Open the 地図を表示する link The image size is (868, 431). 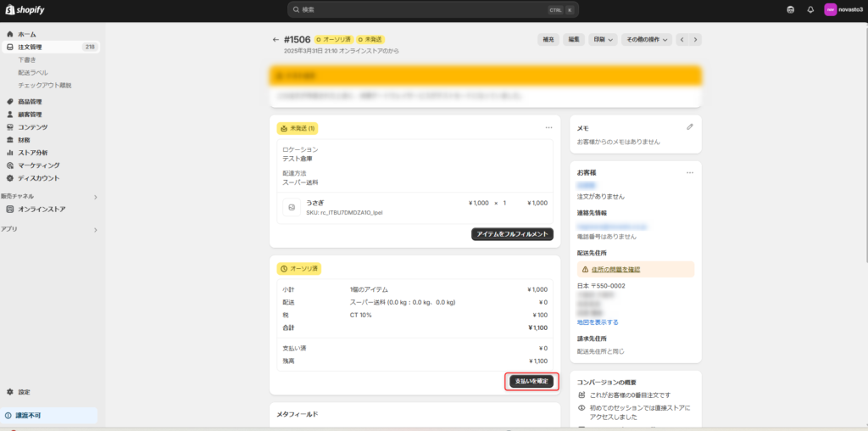[x=598, y=322]
